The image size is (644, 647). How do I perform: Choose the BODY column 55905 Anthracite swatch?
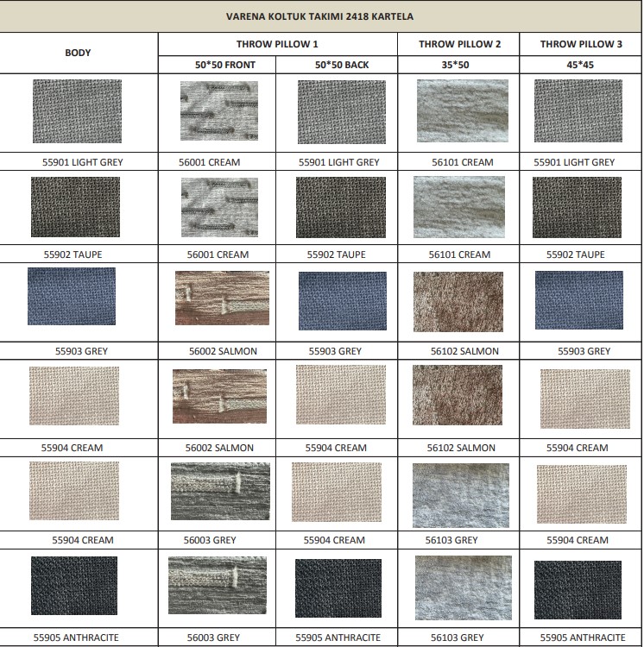click(74, 586)
